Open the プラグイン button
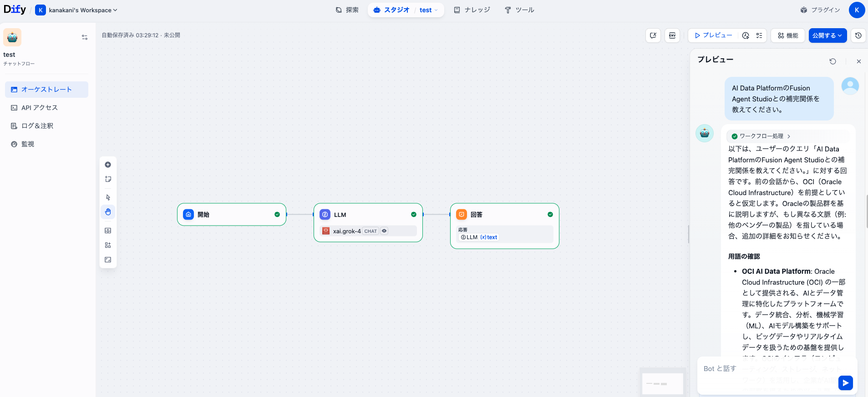 (x=820, y=10)
